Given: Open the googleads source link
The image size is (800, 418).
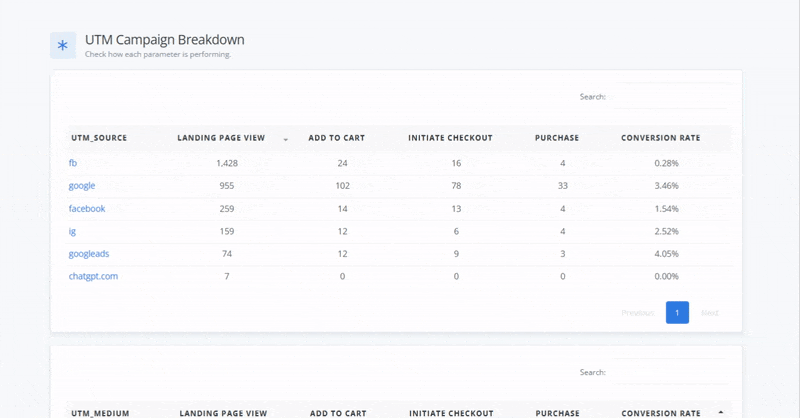Looking at the screenshot, I should pos(89,254).
